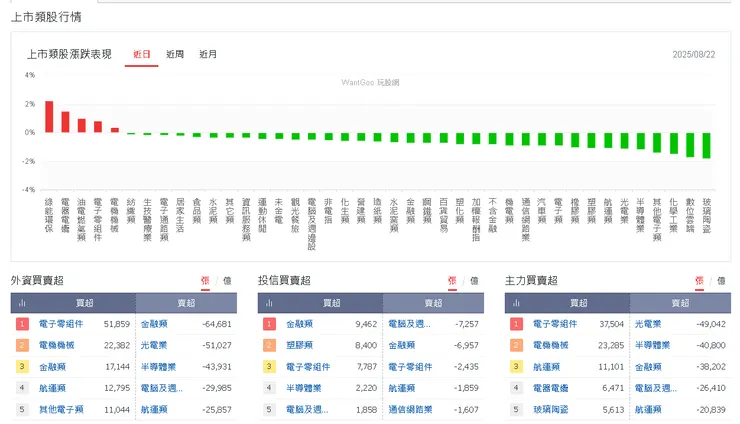Click rank 5 badge in 主力買賣超 table
This screenshot has height=424, width=740.
[x=516, y=409]
